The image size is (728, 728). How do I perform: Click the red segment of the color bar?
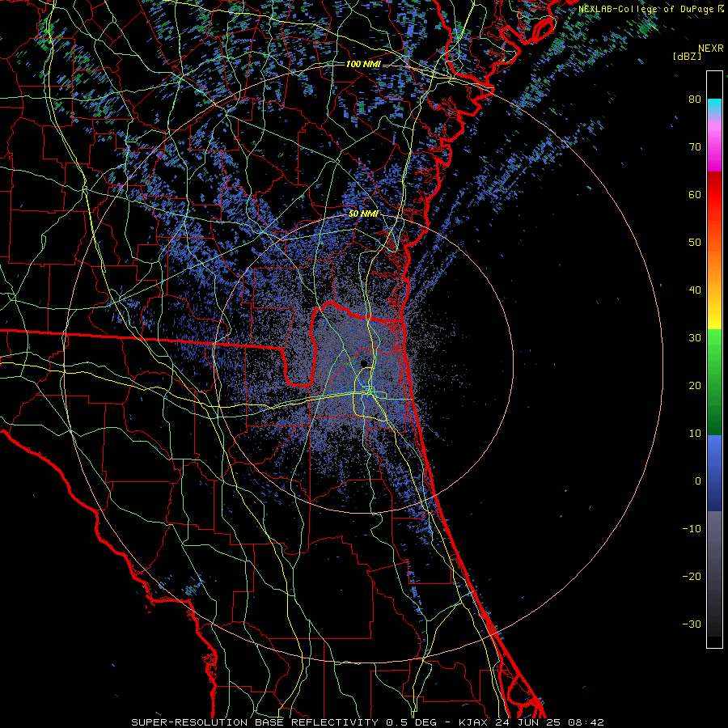tap(714, 195)
